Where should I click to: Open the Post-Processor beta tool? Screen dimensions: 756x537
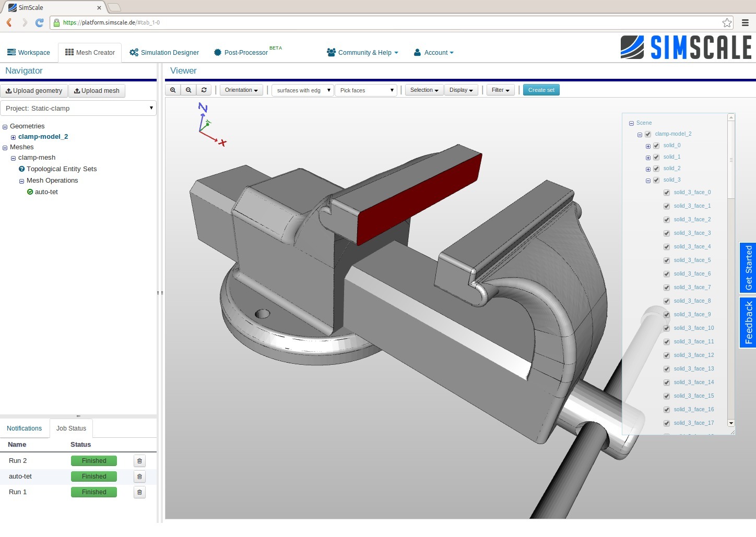point(241,52)
